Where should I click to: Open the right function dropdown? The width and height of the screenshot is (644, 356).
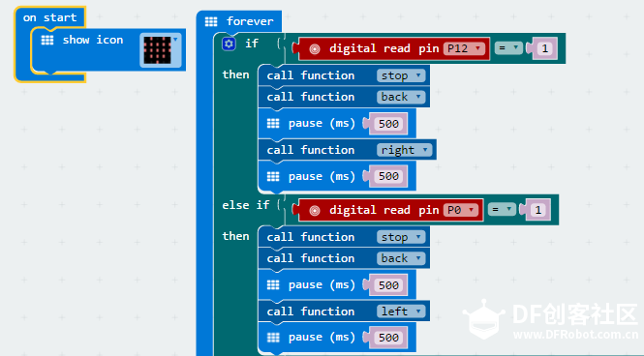click(x=404, y=150)
